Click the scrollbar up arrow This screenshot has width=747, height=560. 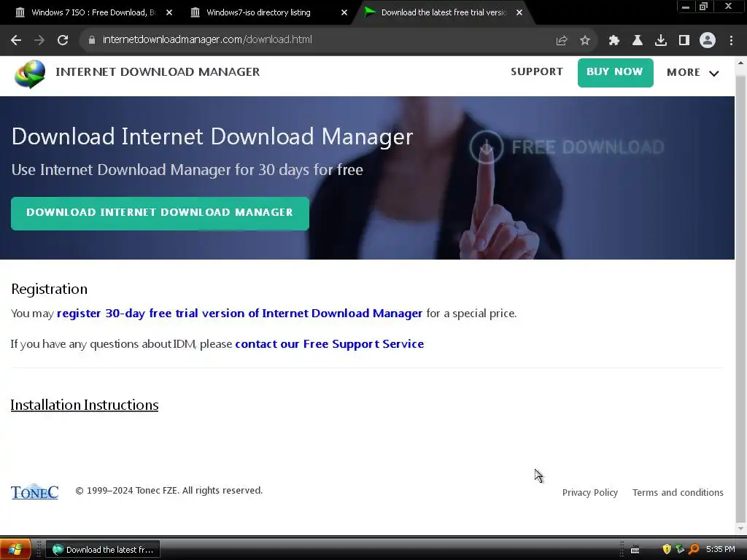click(740, 63)
